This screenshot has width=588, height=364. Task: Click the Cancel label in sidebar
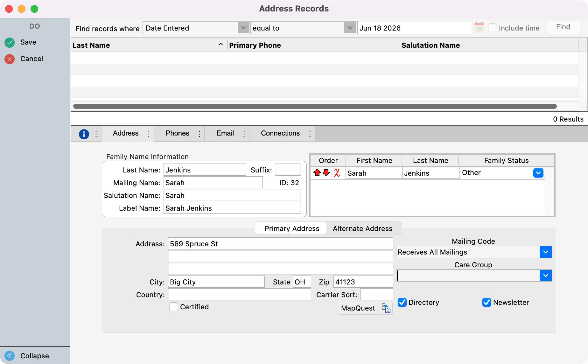point(31,59)
